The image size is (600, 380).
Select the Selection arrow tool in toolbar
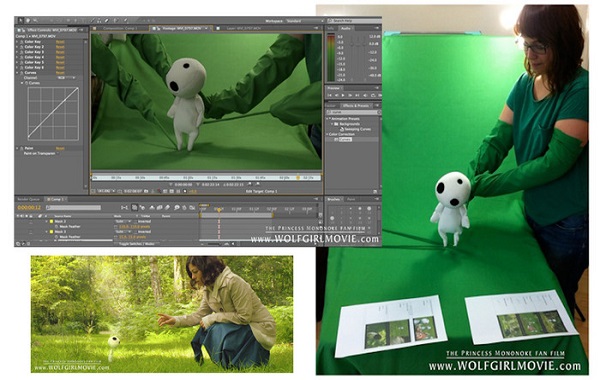[x=21, y=20]
